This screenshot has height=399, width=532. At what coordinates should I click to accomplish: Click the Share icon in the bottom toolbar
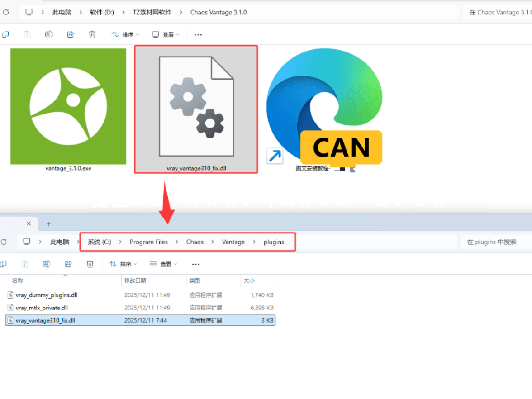pos(68,264)
